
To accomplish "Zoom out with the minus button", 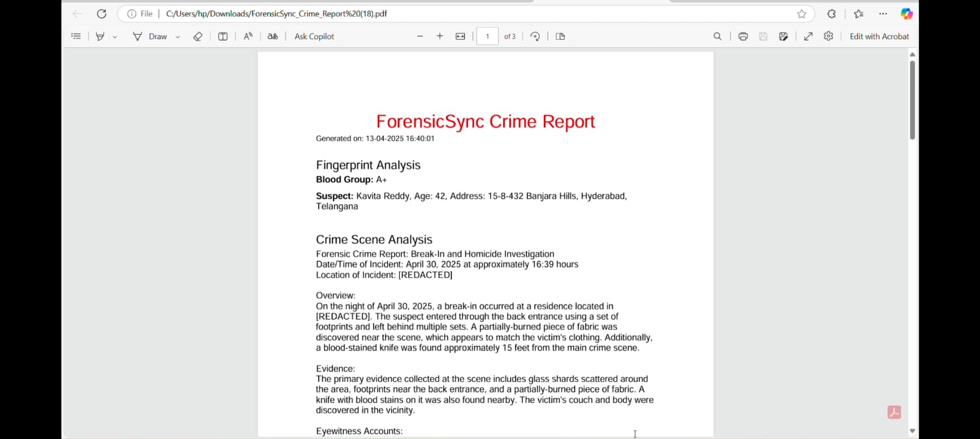I will tap(420, 36).
